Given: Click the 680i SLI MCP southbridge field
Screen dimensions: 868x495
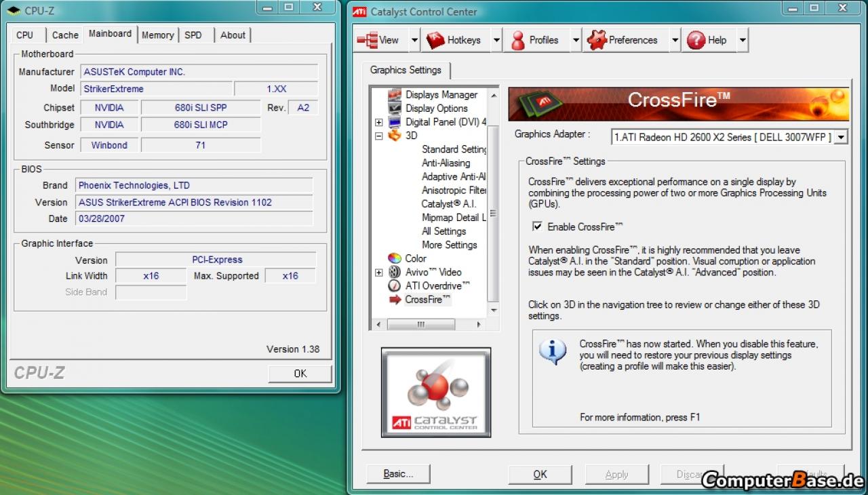Looking at the screenshot, I should point(201,125).
